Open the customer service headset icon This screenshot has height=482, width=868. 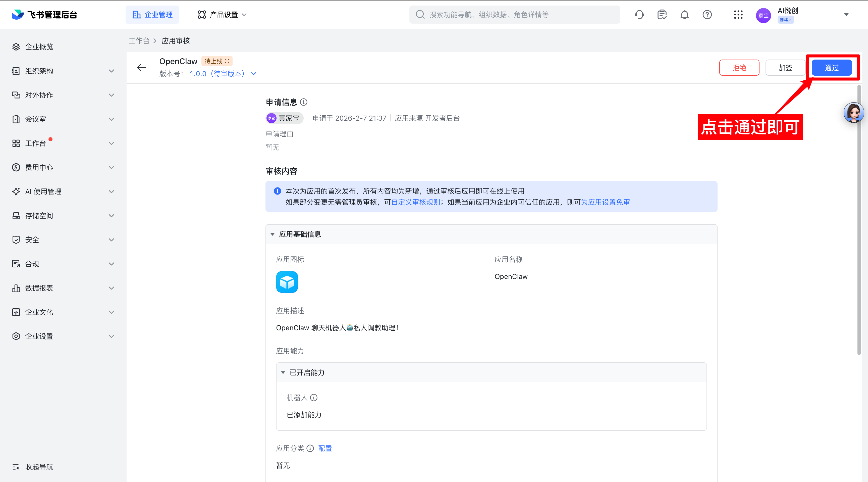coord(639,15)
